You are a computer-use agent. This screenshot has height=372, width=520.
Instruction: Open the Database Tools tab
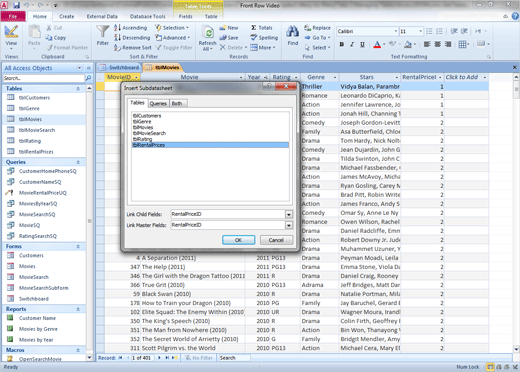(147, 16)
